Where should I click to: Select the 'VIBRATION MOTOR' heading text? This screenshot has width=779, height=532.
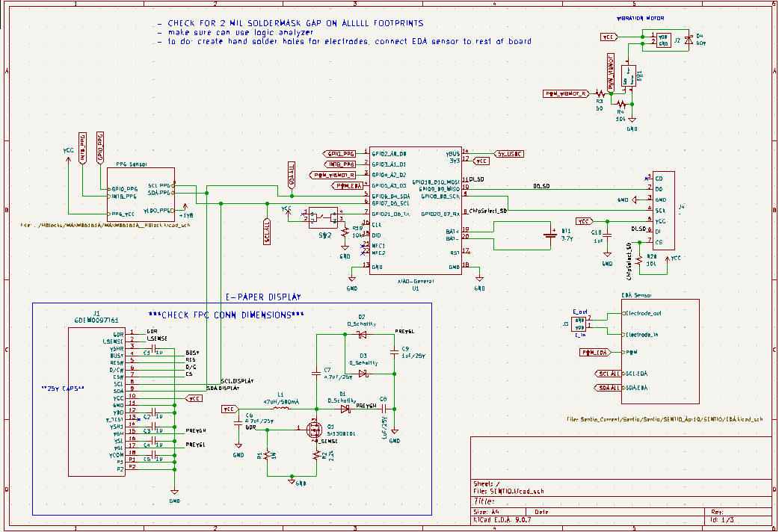(641, 19)
